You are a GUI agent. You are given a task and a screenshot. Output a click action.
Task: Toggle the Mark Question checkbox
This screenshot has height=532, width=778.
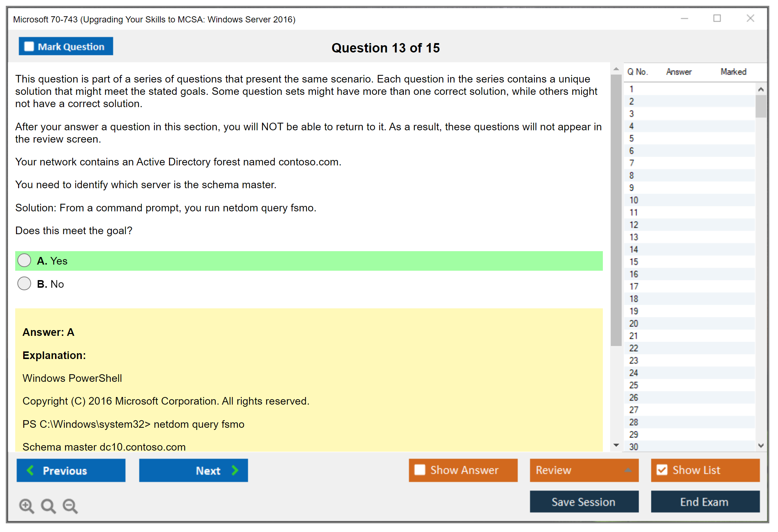click(29, 46)
